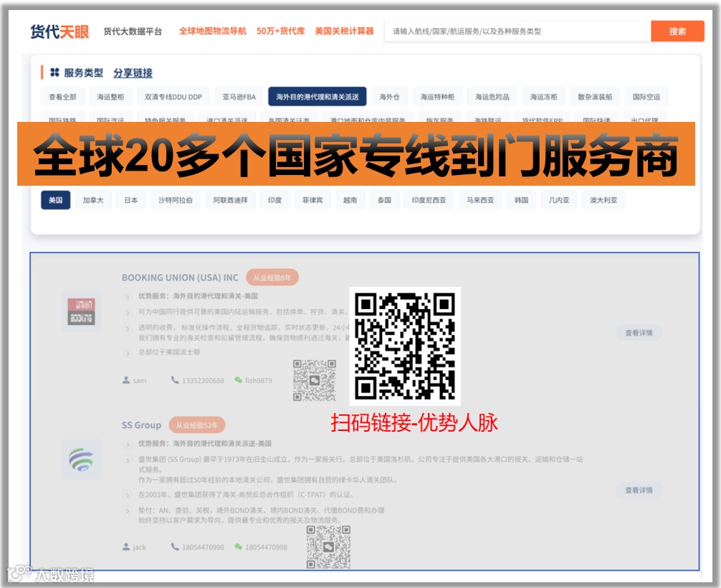Click 查看详情 for Booking Union
The width and height of the screenshot is (721, 588).
pos(639,333)
